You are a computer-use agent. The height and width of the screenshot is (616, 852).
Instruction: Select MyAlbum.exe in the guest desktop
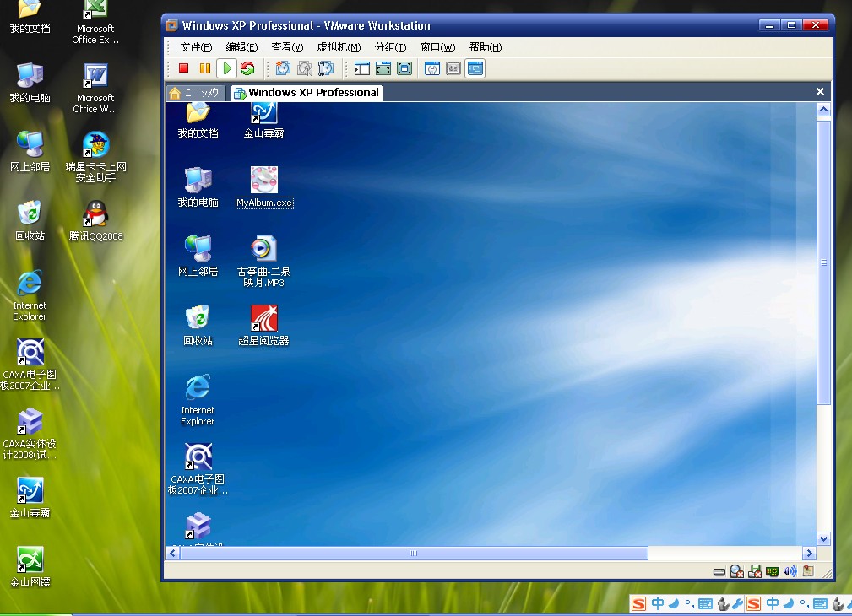tap(264, 187)
